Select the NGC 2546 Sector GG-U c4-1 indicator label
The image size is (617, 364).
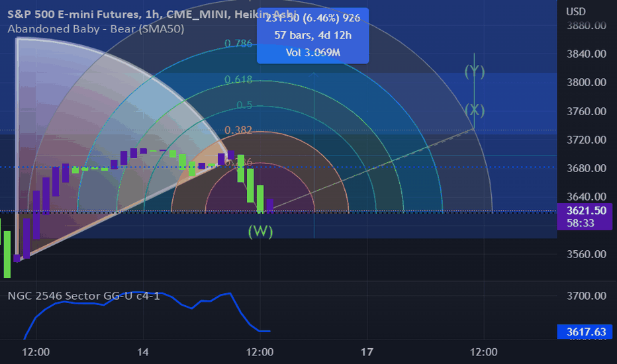84,296
